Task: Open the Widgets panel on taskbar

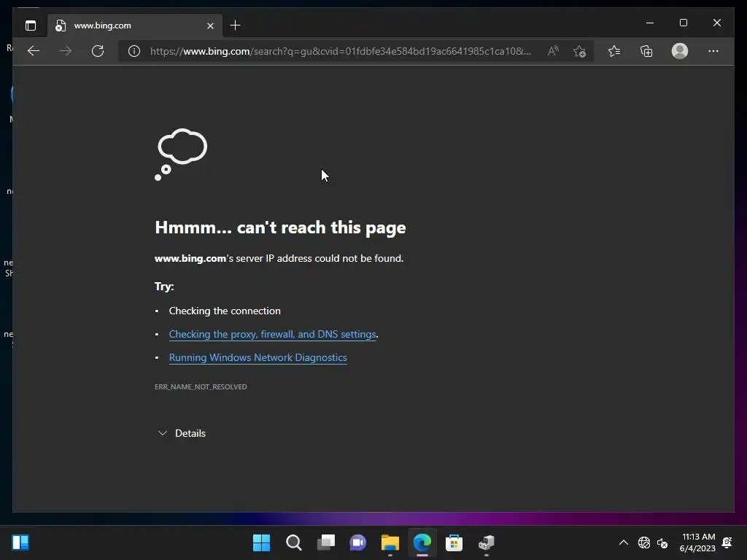Action: coord(20,542)
